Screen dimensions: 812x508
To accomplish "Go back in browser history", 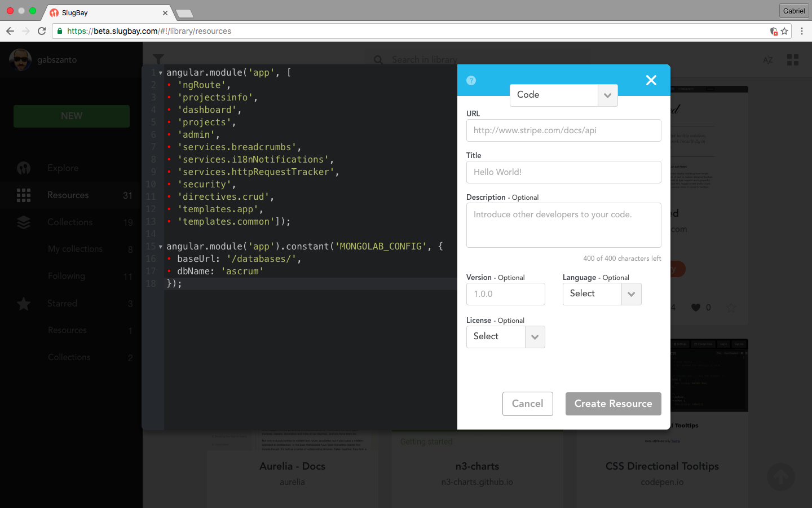I will click(x=10, y=31).
